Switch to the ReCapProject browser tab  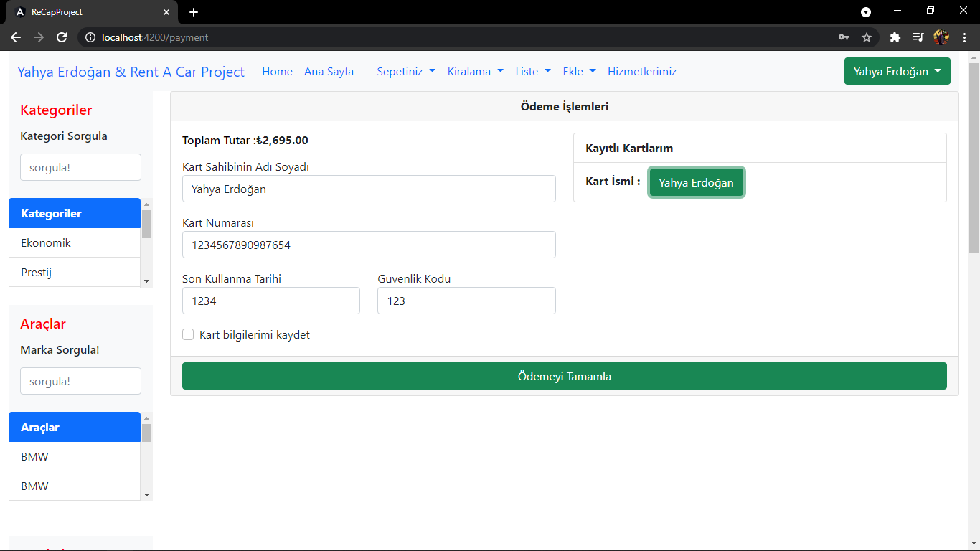click(x=86, y=11)
